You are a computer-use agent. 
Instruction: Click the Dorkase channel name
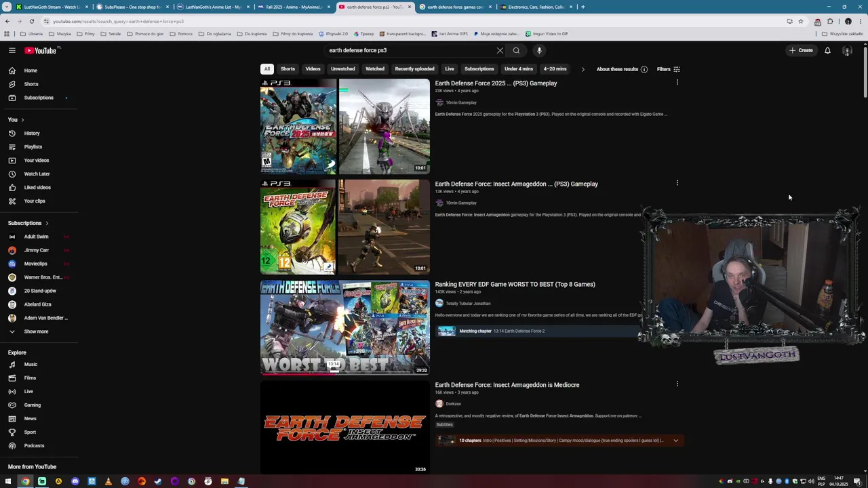coord(453,404)
